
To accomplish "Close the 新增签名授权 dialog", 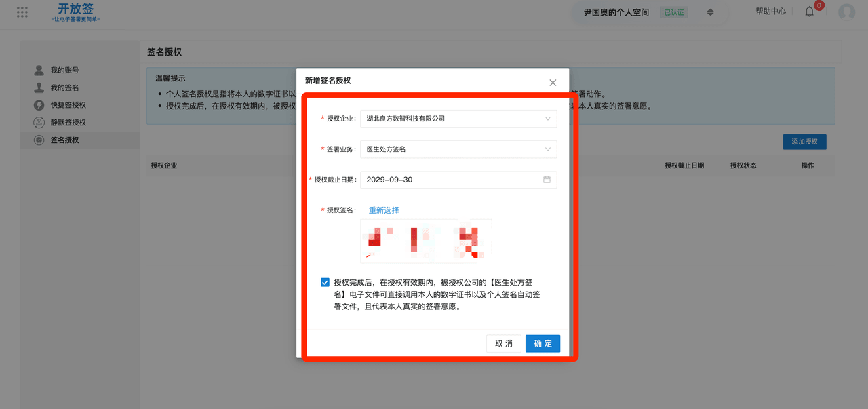I will tap(553, 83).
